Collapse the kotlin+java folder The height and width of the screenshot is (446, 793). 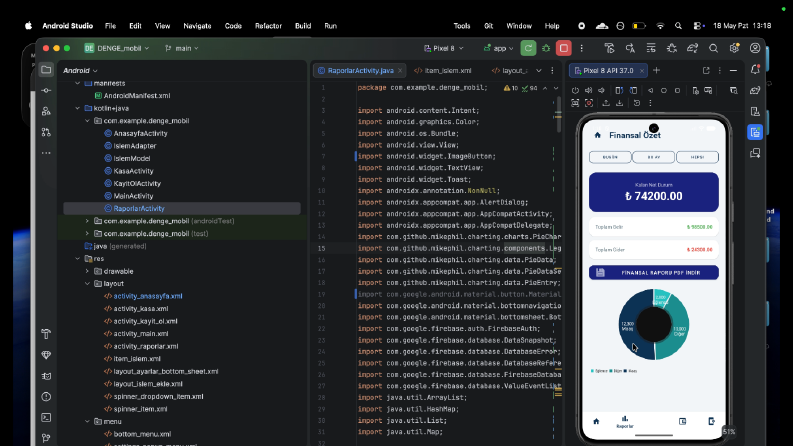tap(77, 108)
